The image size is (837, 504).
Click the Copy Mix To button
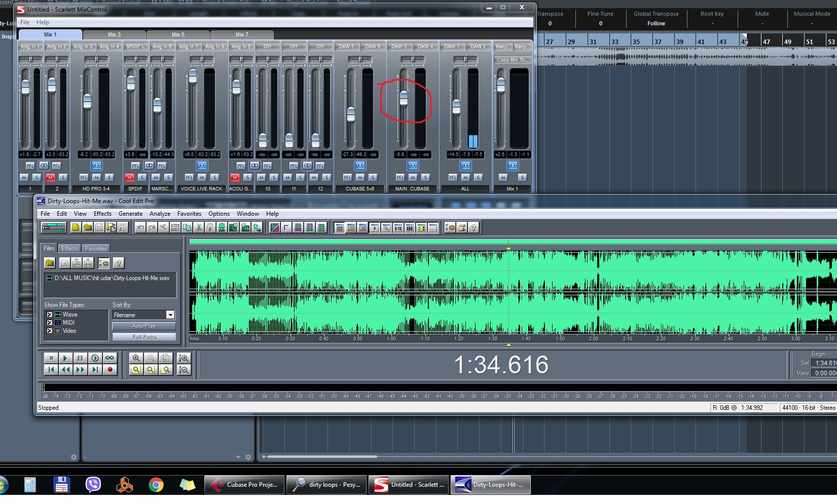pos(513,60)
